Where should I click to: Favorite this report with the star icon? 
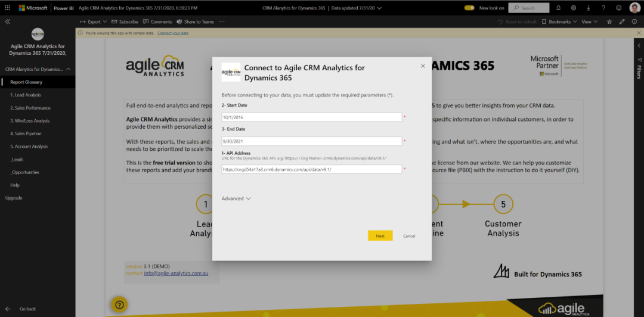pyautogui.click(x=609, y=22)
